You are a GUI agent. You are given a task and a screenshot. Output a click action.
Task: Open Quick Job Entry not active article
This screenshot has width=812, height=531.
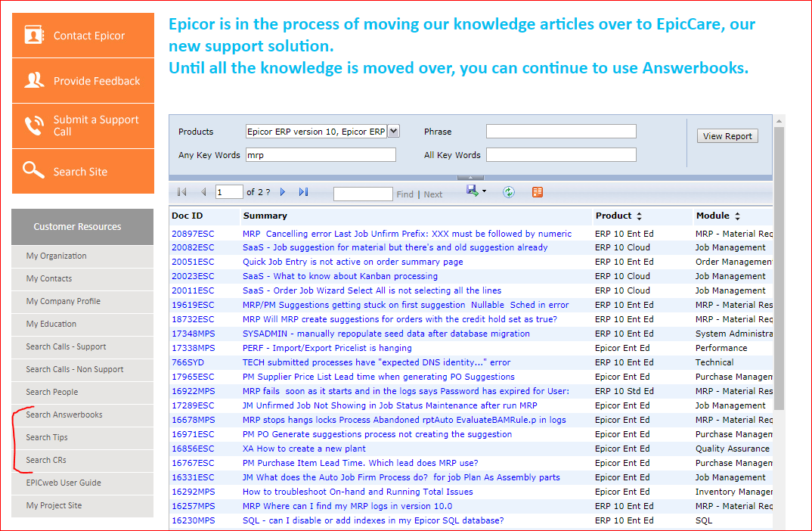tap(352, 262)
